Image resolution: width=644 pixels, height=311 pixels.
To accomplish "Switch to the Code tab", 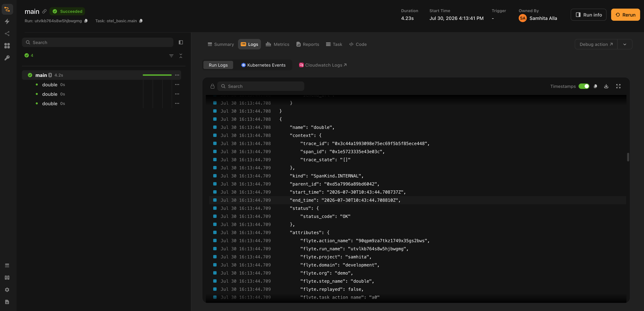I will [x=358, y=44].
